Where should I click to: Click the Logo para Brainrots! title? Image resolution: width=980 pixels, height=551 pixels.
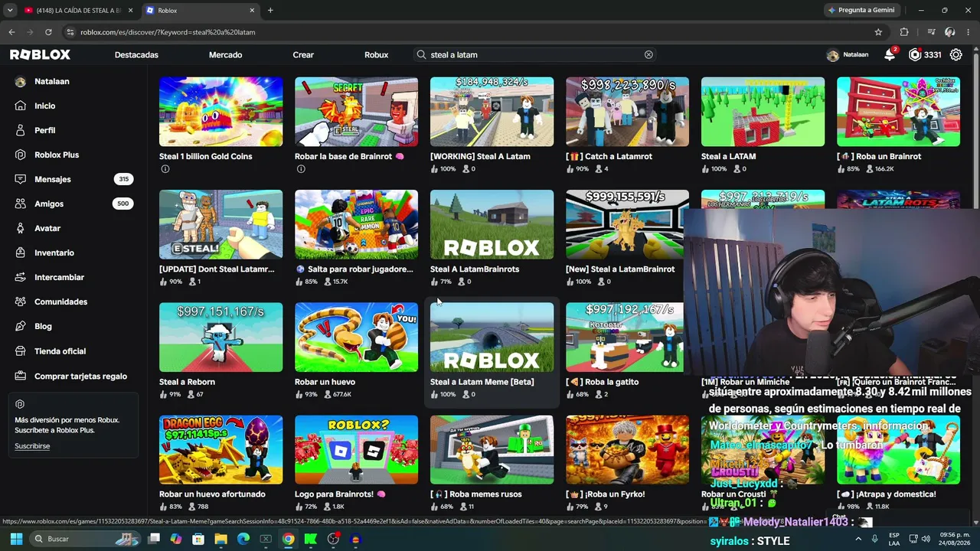pyautogui.click(x=340, y=494)
